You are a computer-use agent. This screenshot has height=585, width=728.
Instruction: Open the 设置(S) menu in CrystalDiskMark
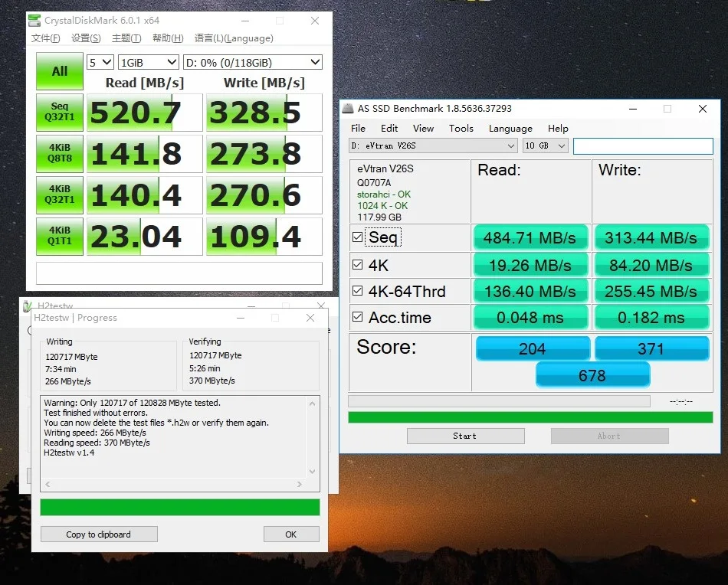(86, 38)
